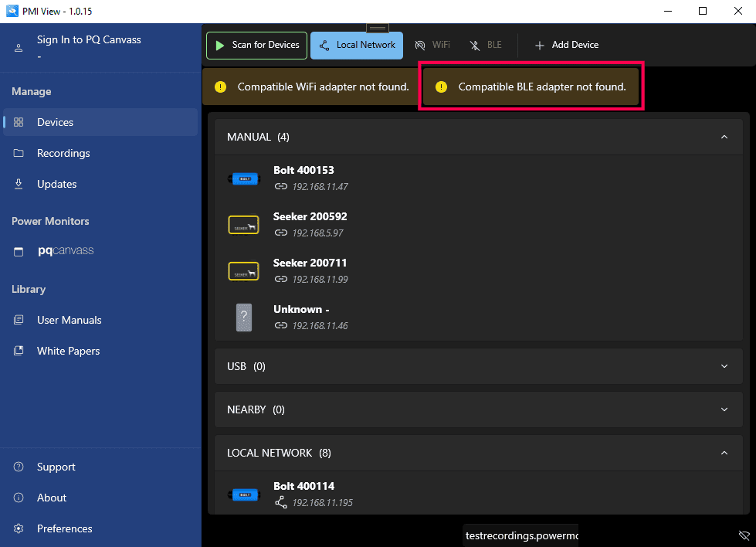The width and height of the screenshot is (756, 547).
Task: Toggle the WiFi scan filter
Action: point(432,46)
